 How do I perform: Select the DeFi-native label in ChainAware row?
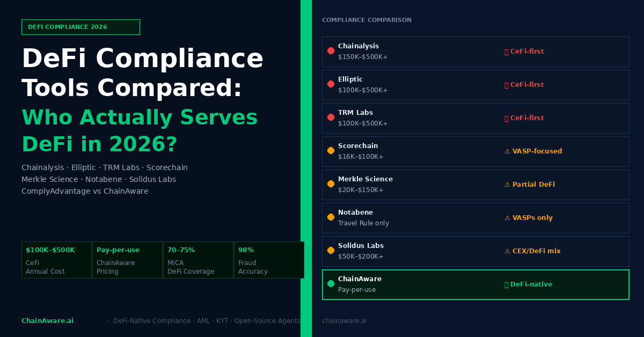528,284
